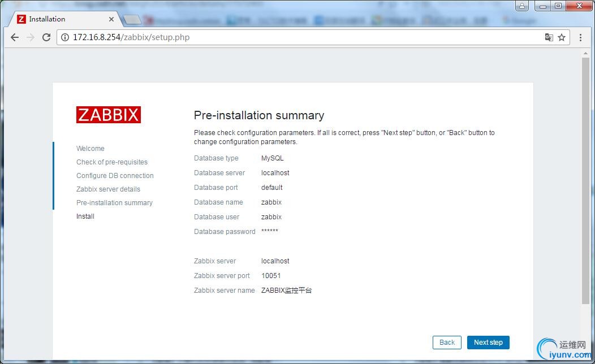Click the Zabbix server name value
The image size is (595, 364).
287,291
